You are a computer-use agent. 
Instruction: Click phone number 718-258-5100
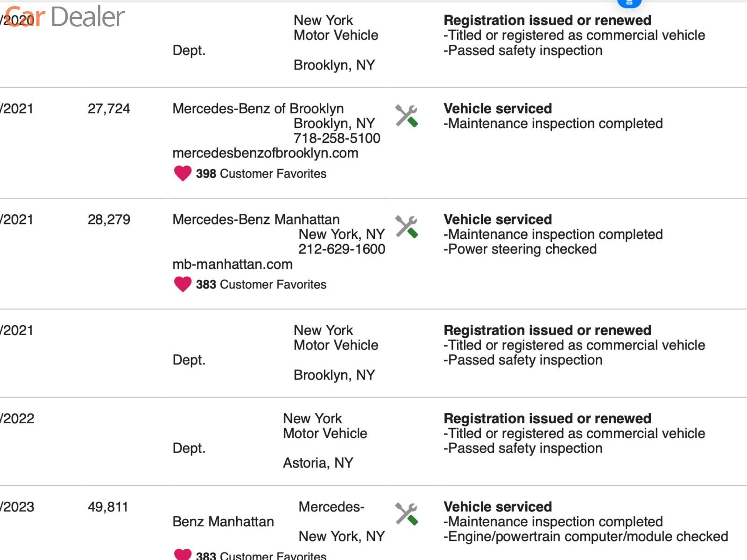[337, 138]
